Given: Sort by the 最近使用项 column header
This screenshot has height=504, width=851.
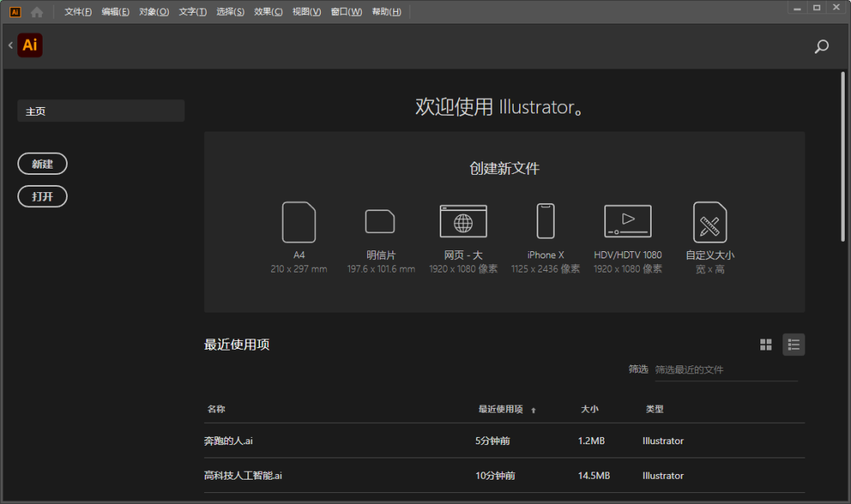Looking at the screenshot, I should [500, 409].
